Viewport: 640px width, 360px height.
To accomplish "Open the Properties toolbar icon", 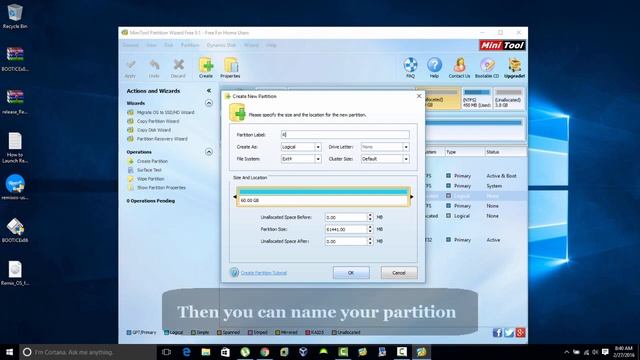I will click(230, 68).
